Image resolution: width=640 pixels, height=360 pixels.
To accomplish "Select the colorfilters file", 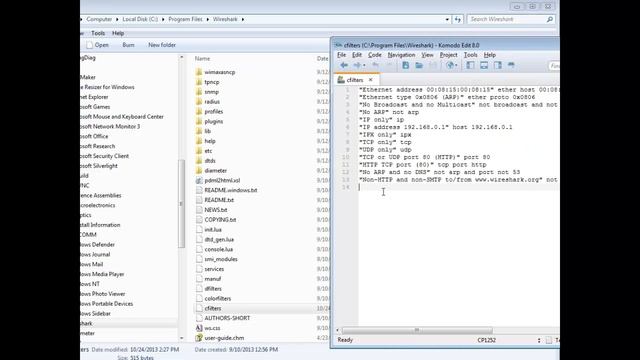I will point(218,298).
